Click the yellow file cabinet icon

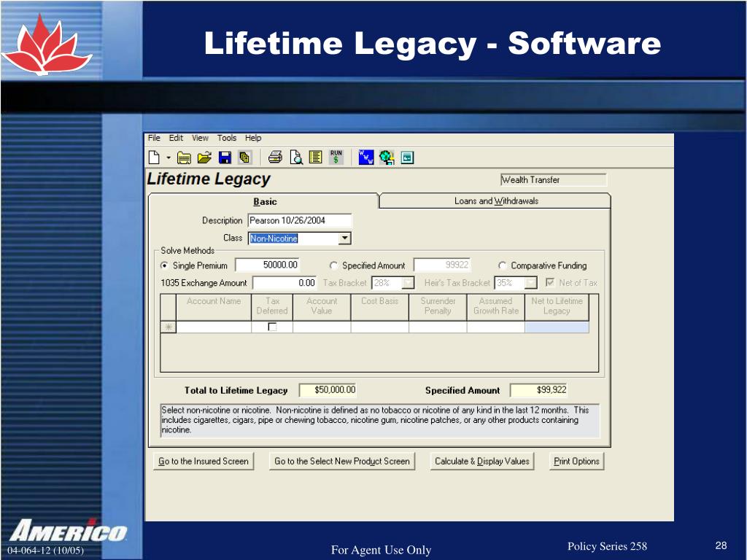[x=184, y=157]
